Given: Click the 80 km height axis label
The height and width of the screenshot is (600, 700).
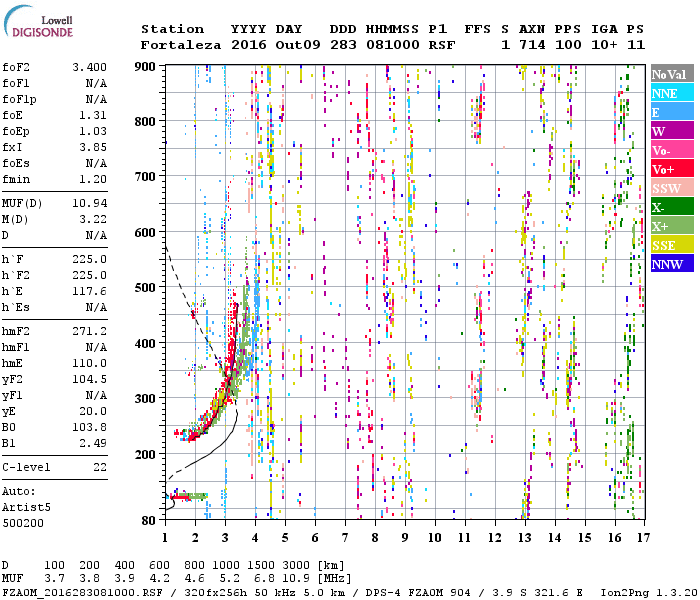Looking at the screenshot, I should pos(149,521).
